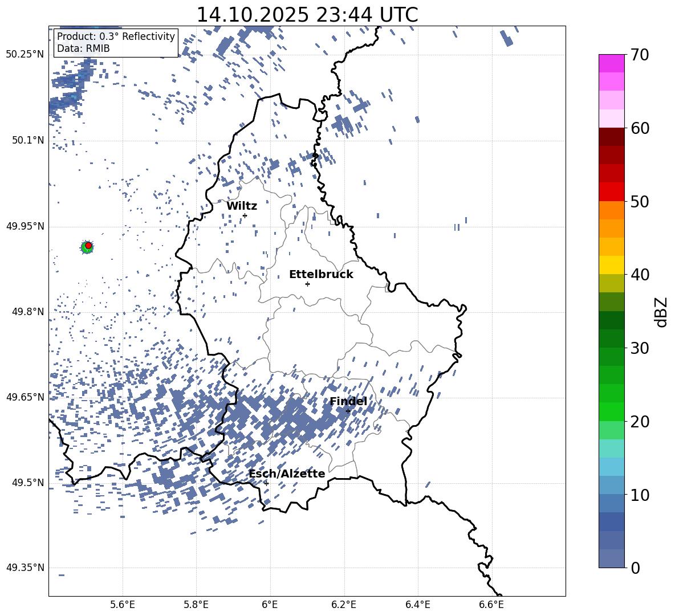
Task: Click the 60 value on colorbar
Action: point(640,128)
